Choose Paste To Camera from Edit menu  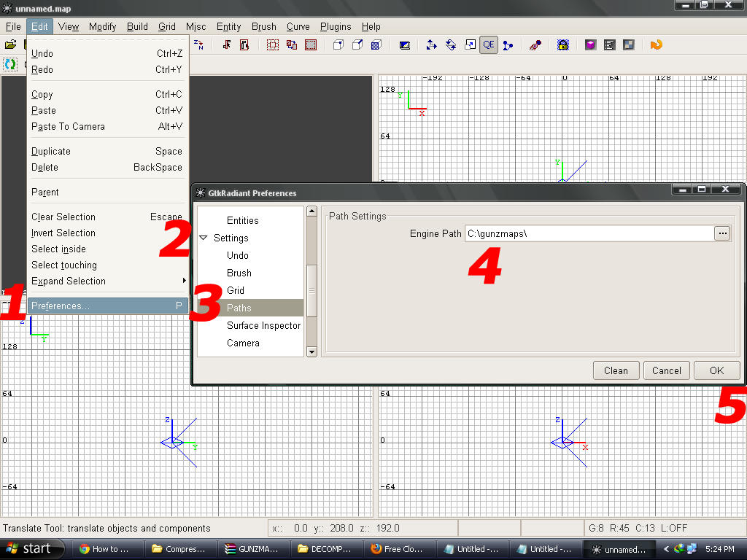point(68,126)
